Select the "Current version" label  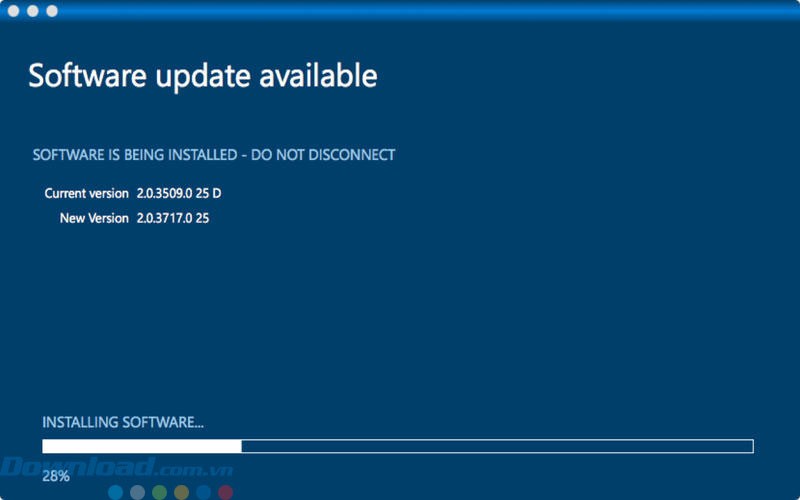pyautogui.click(x=86, y=193)
